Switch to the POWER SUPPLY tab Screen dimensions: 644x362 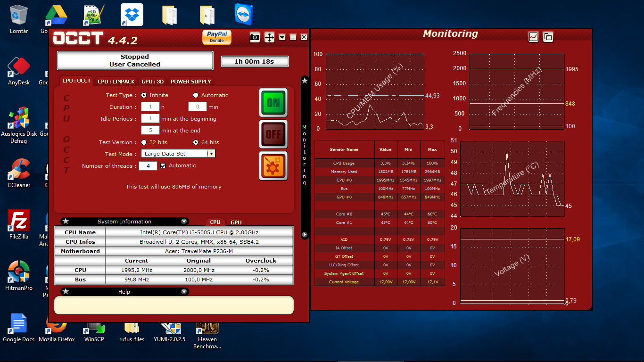click(x=190, y=82)
